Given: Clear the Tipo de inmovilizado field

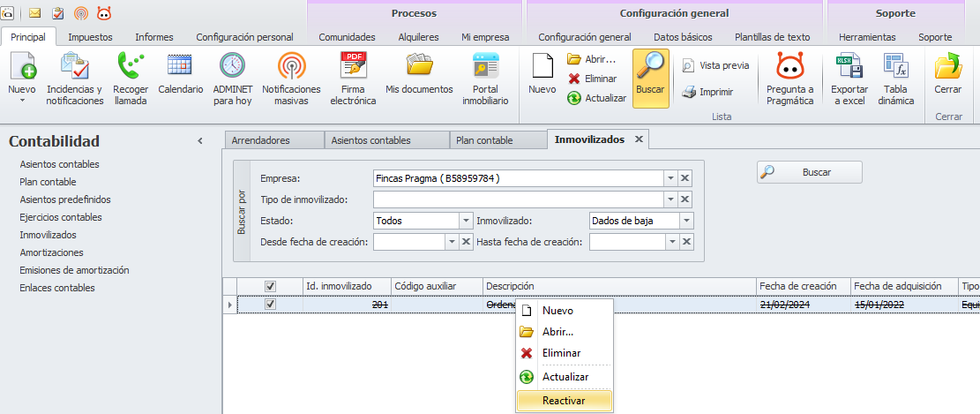Looking at the screenshot, I should pyautogui.click(x=685, y=199).
